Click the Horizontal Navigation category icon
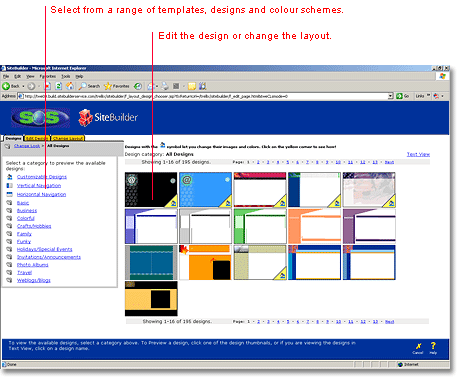Screen dimensions: 459x380 10,194
